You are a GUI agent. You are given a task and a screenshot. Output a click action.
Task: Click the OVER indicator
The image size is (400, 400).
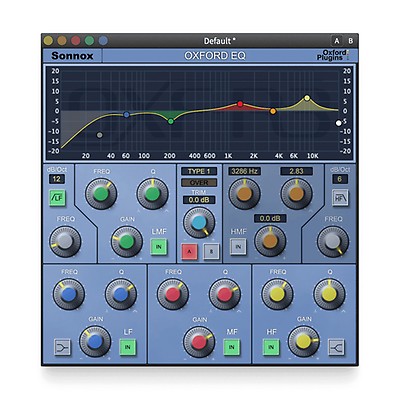pyautogui.click(x=199, y=183)
